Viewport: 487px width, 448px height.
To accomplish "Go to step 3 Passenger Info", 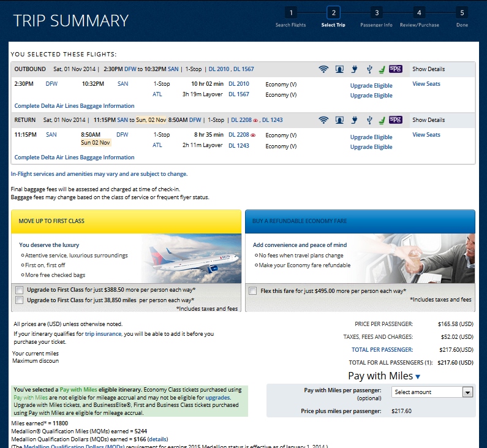I will coord(376,13).
